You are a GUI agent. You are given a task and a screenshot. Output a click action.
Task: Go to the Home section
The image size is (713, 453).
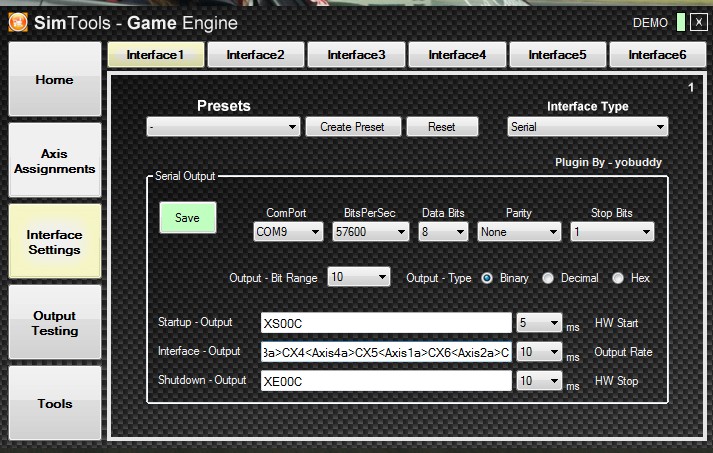55,80
